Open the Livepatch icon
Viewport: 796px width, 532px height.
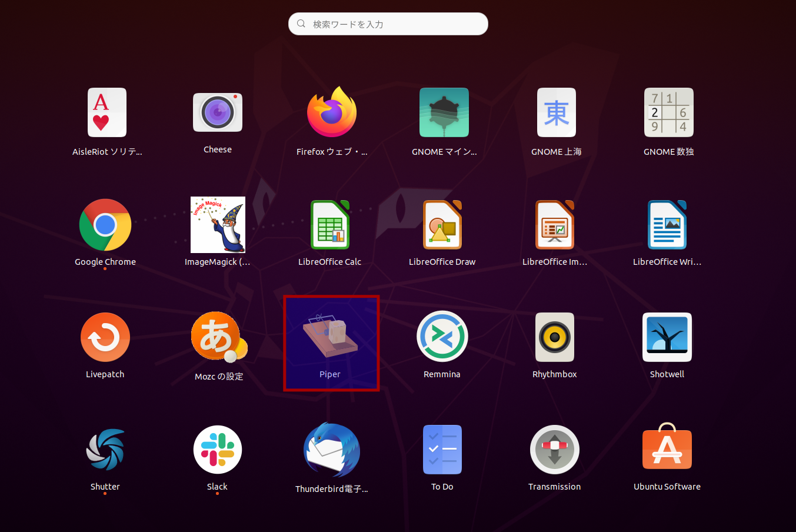click(x=105, y=337)
